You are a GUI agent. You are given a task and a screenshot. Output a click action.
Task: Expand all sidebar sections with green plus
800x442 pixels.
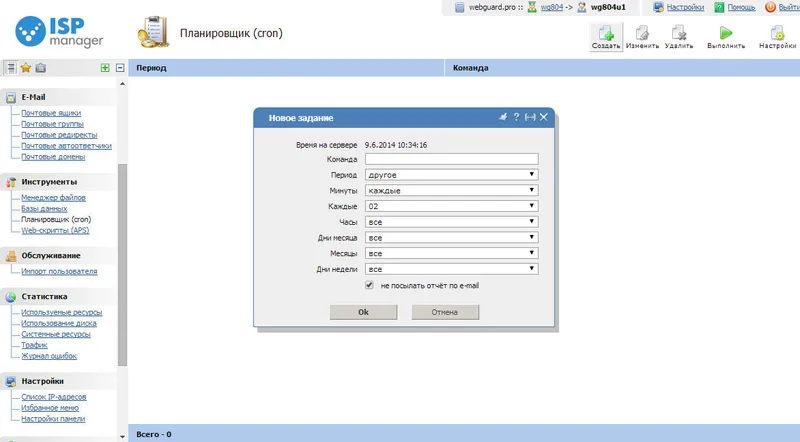click(x=105, y=67)
